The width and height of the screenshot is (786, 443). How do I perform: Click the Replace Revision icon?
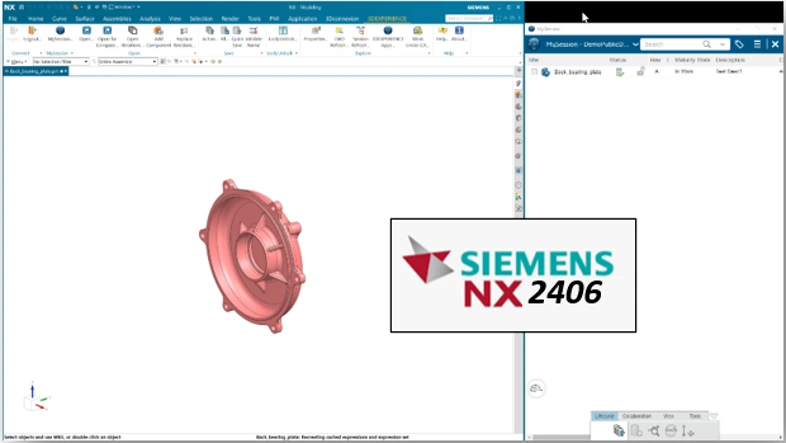(x=183, y=31)
